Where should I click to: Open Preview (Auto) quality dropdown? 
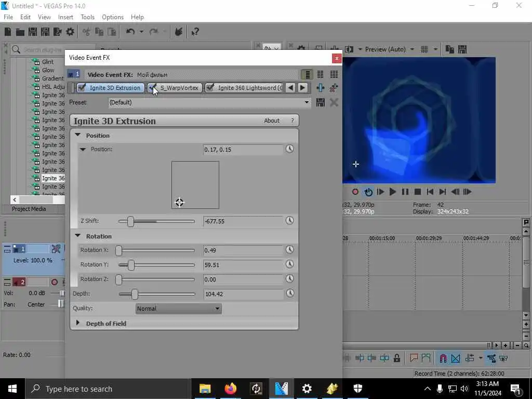(412, 49)
